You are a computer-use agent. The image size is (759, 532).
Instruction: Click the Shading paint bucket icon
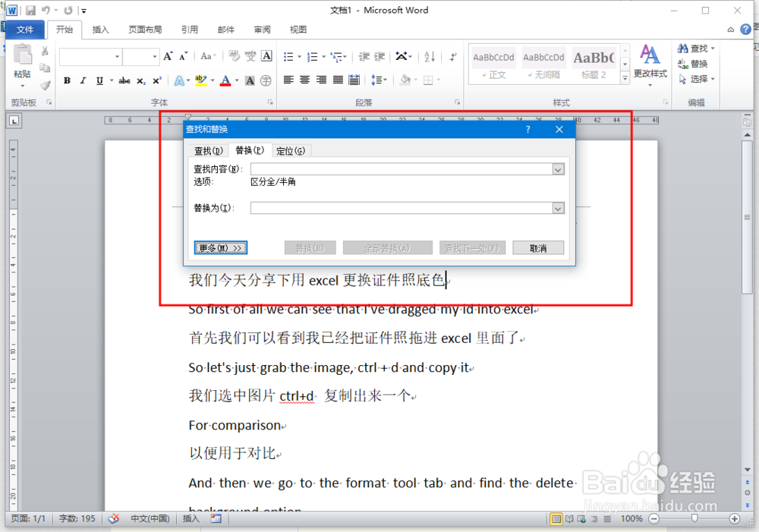[x=405, y=80]
